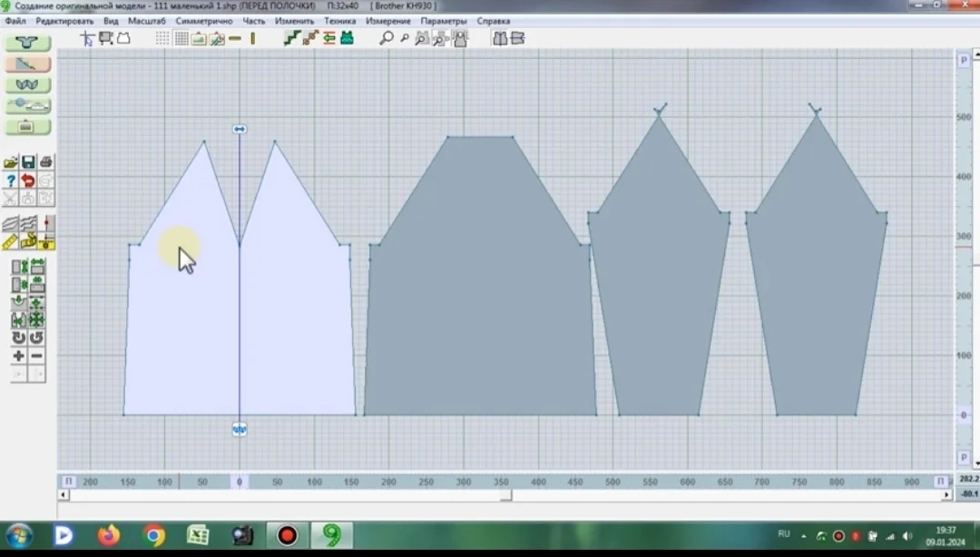980x557 pixels.
Task: Select the yellow ruler measure tool
Action: [11, 242]
